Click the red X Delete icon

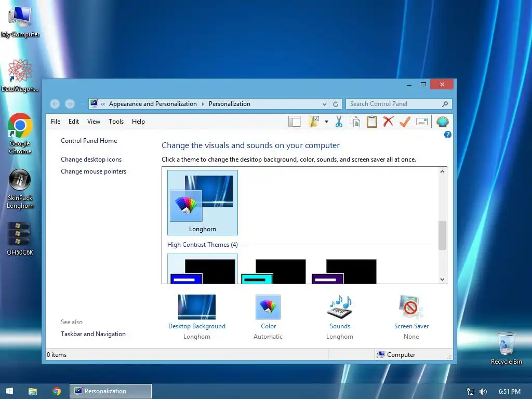(388, 122)
